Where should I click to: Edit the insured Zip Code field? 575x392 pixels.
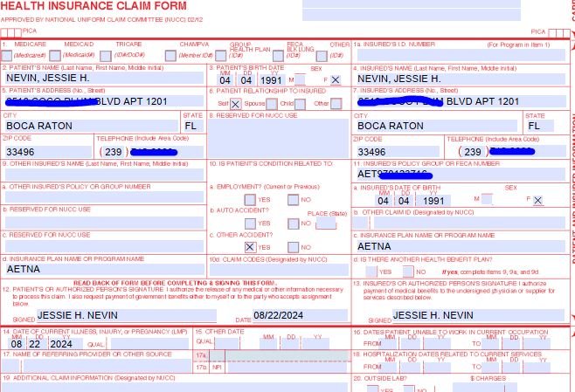point(398,152)
